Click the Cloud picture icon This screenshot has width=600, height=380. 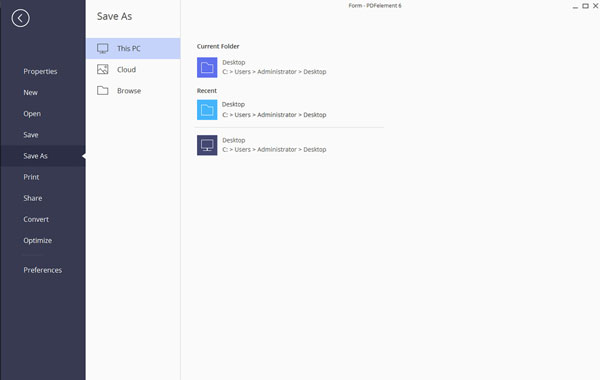pos(103,69)
